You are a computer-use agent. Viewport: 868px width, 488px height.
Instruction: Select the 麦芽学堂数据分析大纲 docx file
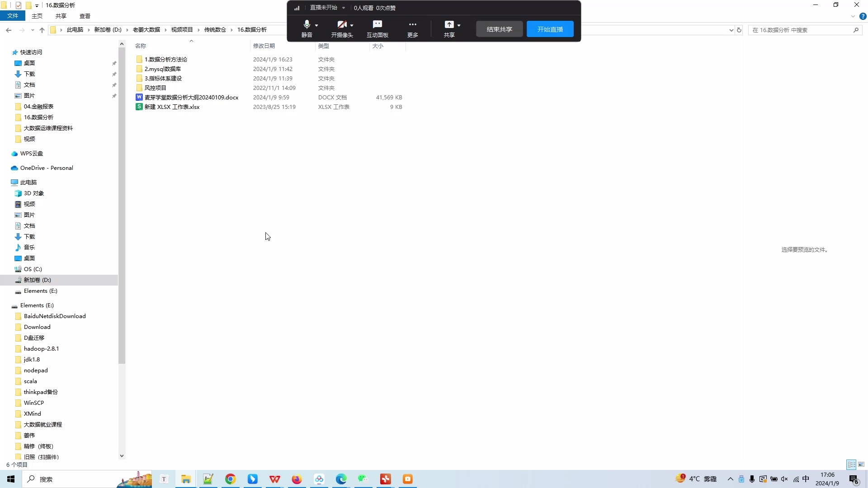click(191, 97)
